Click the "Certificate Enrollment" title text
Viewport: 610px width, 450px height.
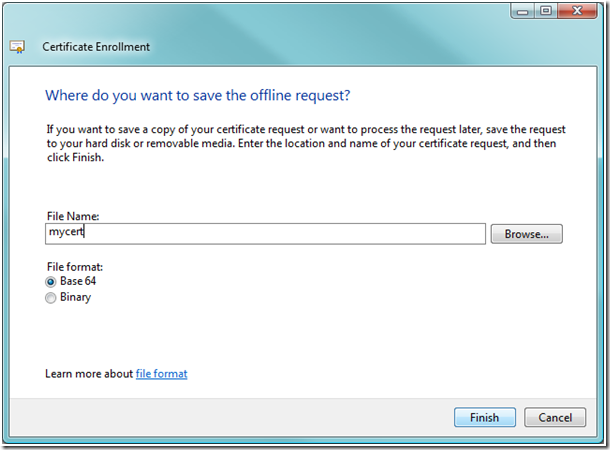[96, 47]
